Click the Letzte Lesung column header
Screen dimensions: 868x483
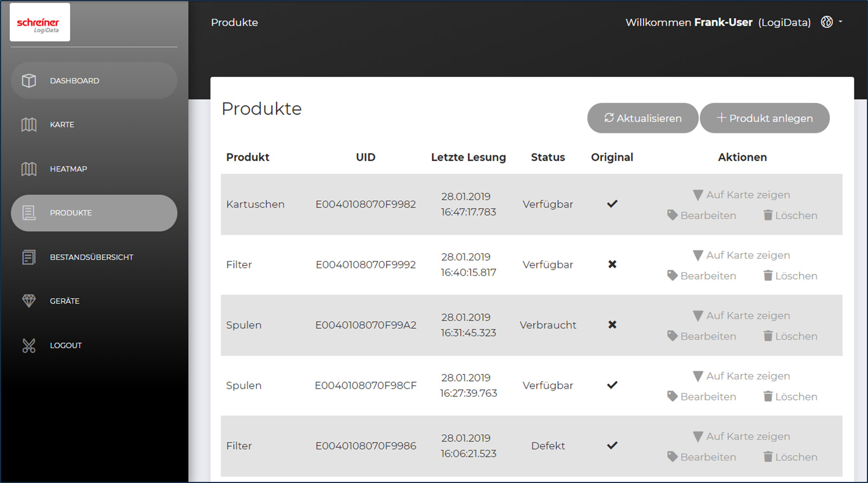[x=468, y=157]
